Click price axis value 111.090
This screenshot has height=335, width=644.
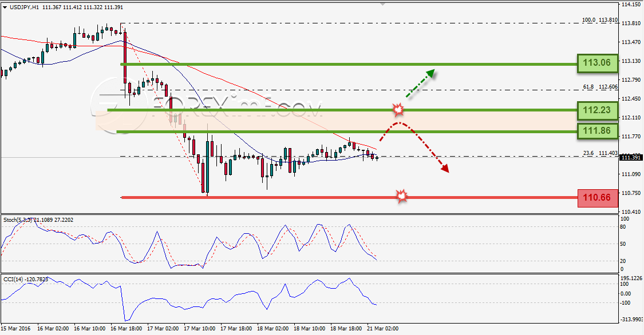pos(631,174)
